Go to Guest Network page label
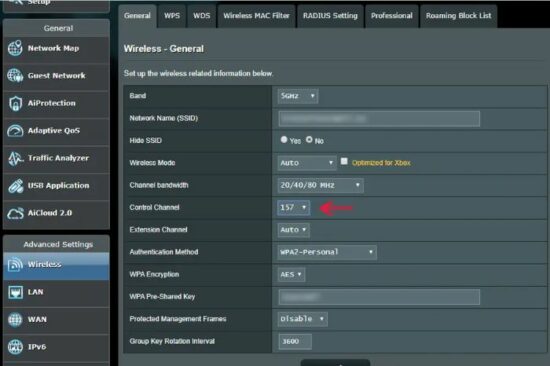The width and height of the screenshot is (550, 366). (56, 76)
